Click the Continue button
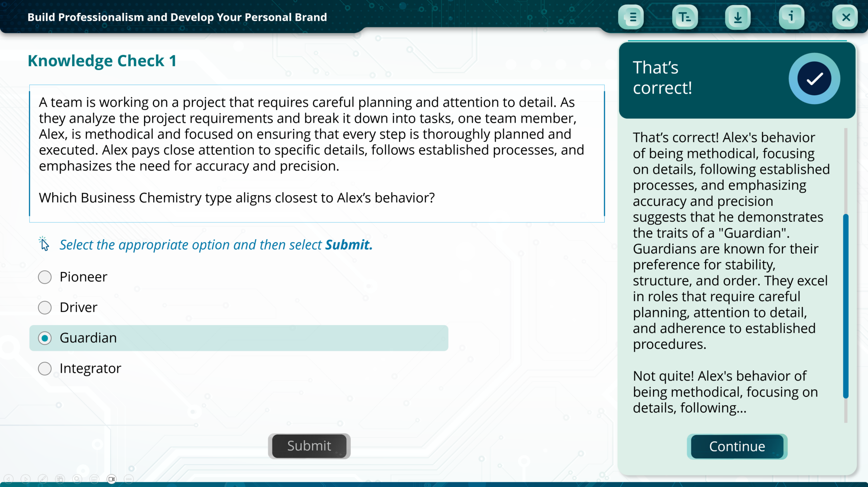The height and width of the screenshot is (487, 868). tap(737, 447)
